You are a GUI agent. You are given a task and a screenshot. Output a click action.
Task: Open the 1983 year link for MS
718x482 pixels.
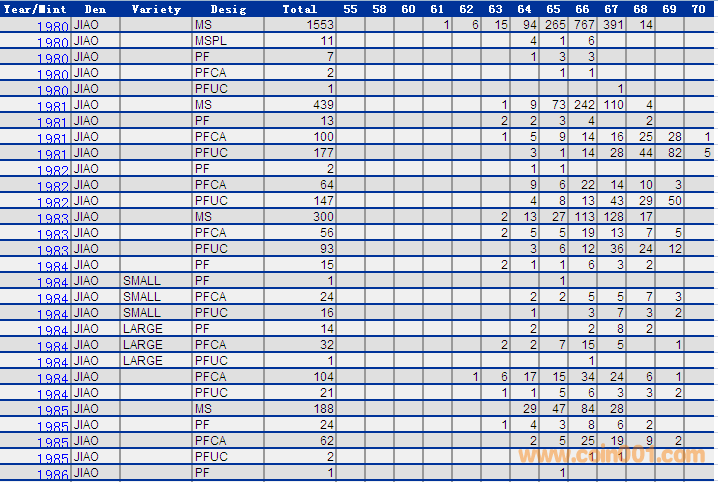52,219
